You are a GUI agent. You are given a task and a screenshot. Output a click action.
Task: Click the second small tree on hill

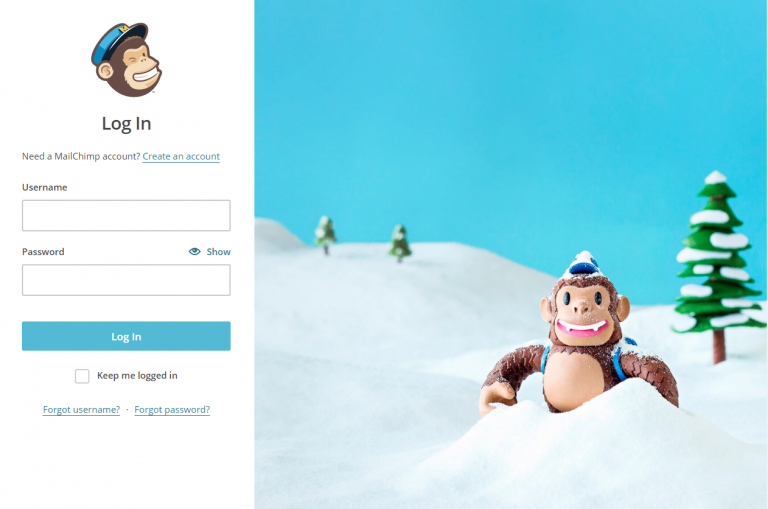[400, 243]
